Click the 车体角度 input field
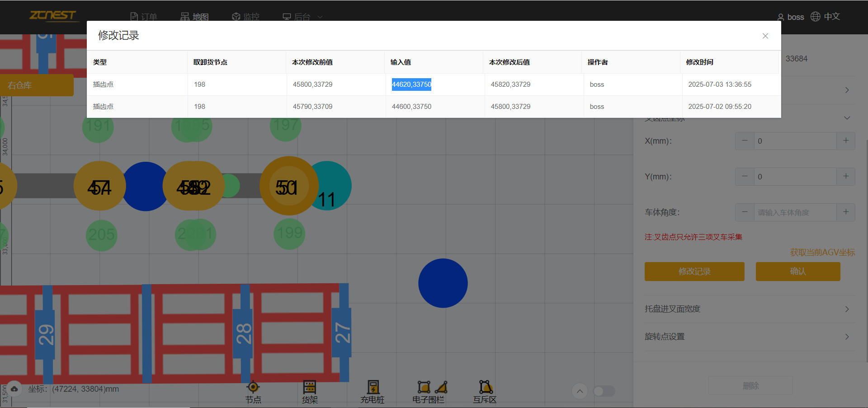Image resolution: width=868 pixels, height=408 pixels. point(794,212)
